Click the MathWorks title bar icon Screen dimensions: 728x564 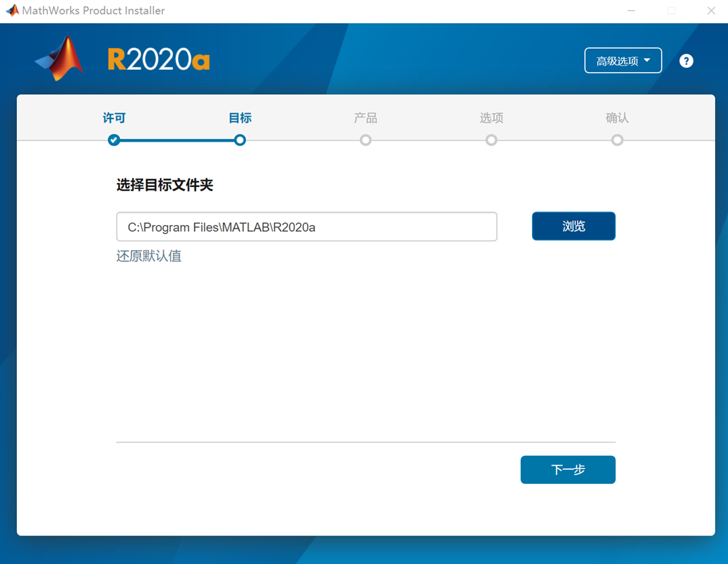click(12, 10)
